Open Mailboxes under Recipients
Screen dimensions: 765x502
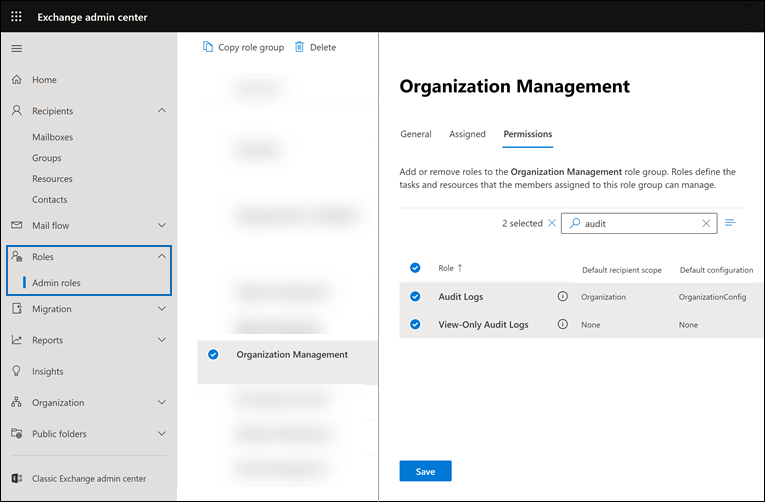click(x=52, y=137)
